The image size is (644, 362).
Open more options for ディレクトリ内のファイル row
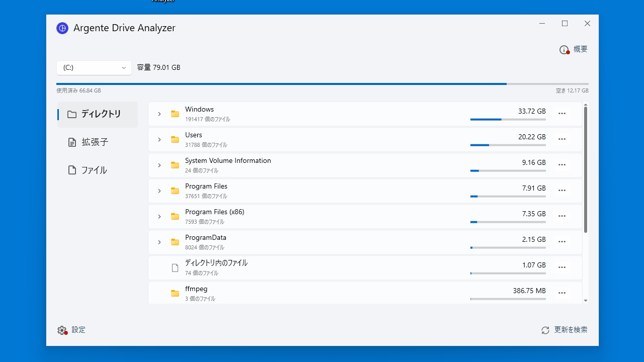562,268
